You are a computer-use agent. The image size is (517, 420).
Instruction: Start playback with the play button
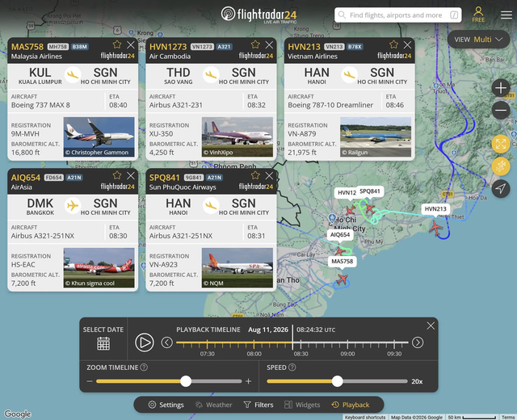click(x=145, y=342)
